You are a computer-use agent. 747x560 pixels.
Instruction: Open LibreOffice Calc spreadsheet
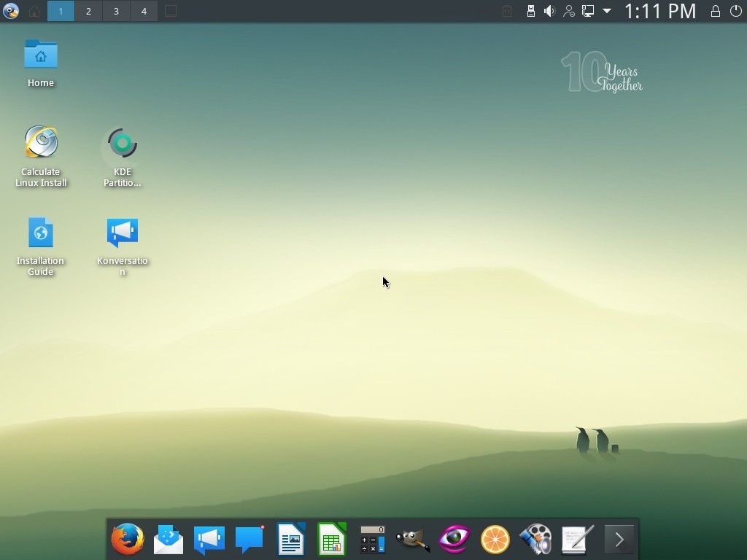point(331,540)
